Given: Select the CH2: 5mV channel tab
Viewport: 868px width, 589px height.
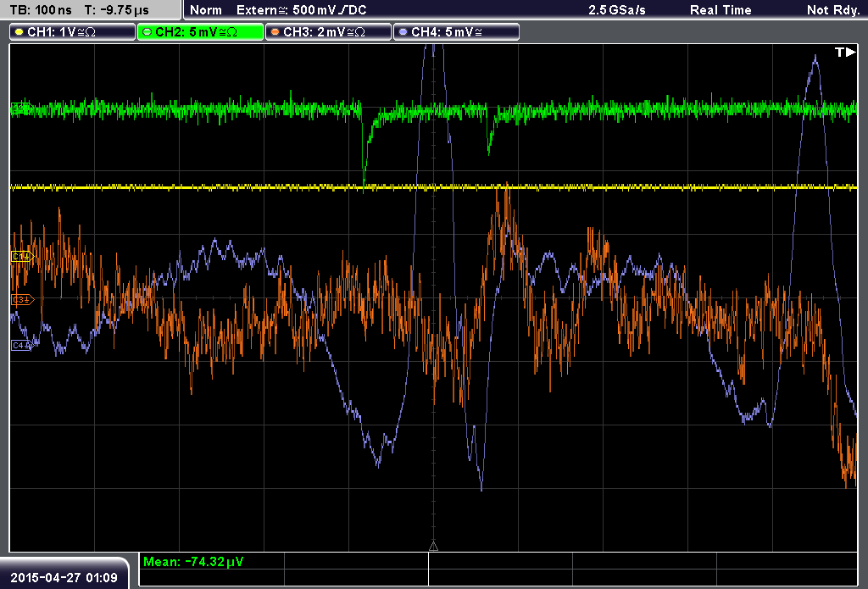Looking at the screenshot, I should 200,32.
